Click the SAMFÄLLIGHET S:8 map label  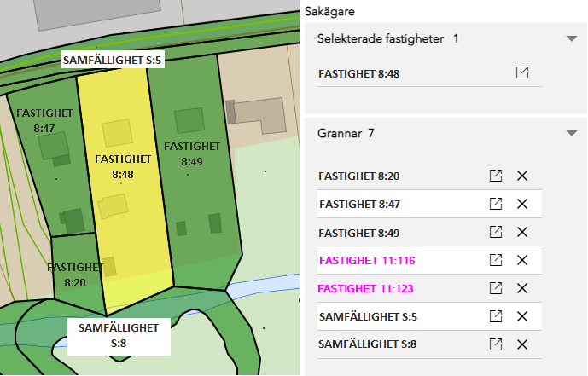tap(119, 335)
